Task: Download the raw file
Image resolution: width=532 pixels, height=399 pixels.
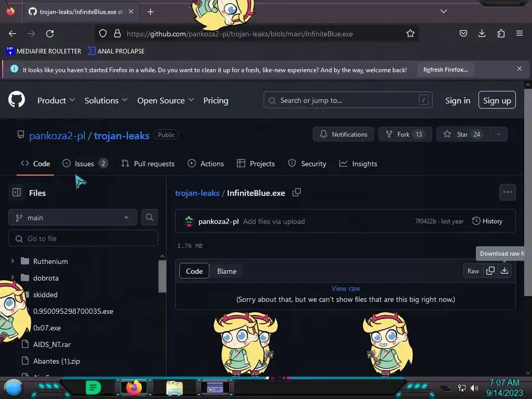Action: click(504, 271)
